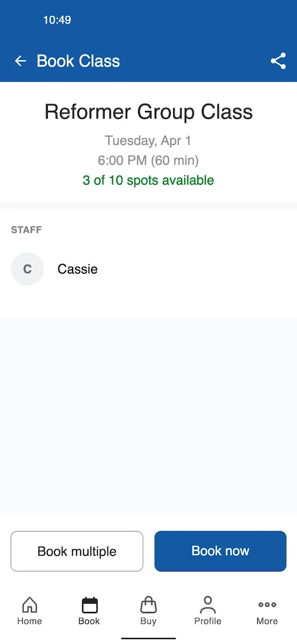Select the Book calendar icon
Image resolution: width=297 pixels, height=644 pixels.
pos(89,605)
